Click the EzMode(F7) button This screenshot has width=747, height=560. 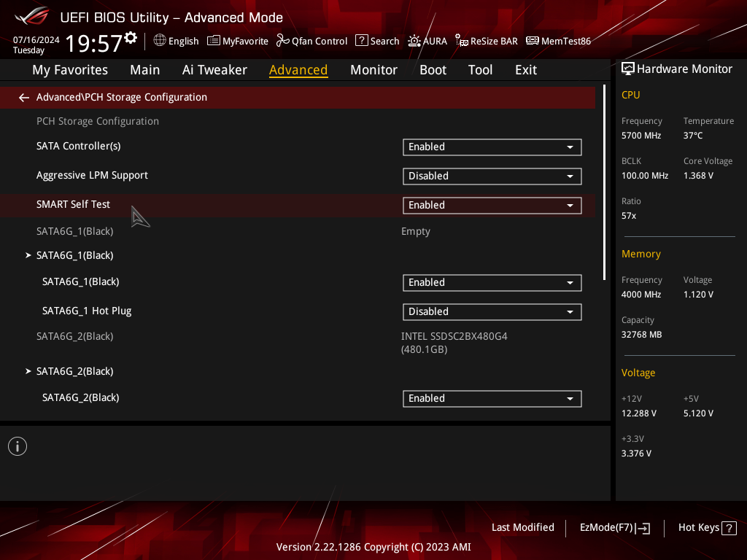(614, 528)
